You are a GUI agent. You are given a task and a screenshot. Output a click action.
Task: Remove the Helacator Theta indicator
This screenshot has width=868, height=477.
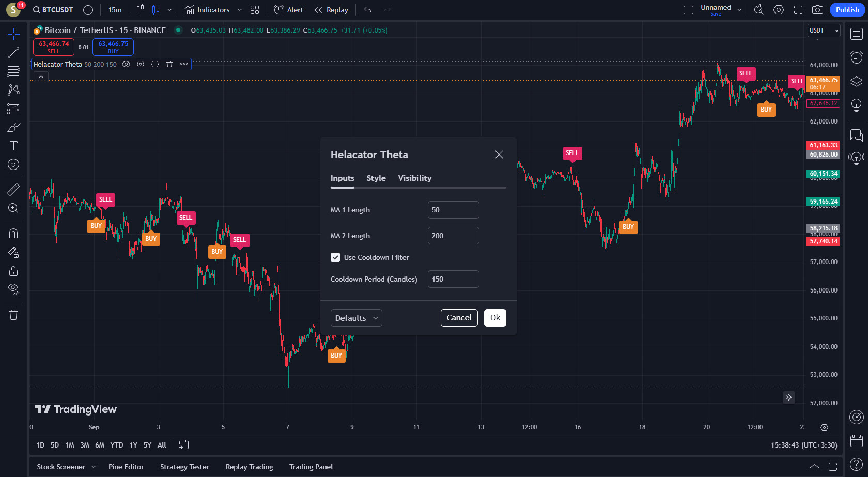click(x=169, y=64)
